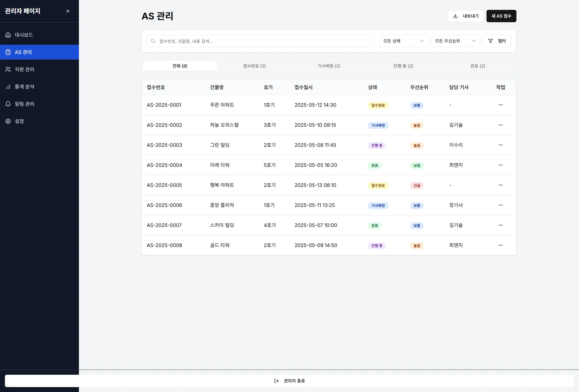The width and height of the screenshot is (579, 392).
Task: Open actions menu for AS-2025-0005
Action: click(501, 185)
